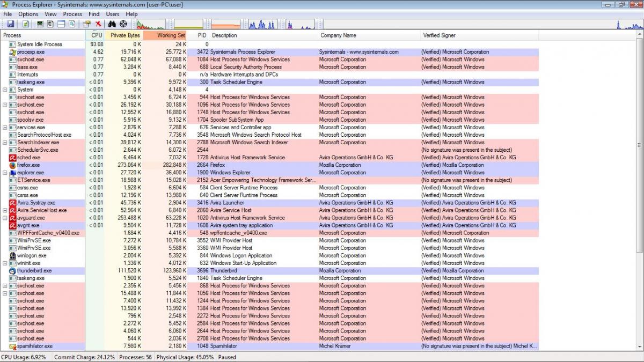Click the Save toolbar icon

click(x=10, y=24)
